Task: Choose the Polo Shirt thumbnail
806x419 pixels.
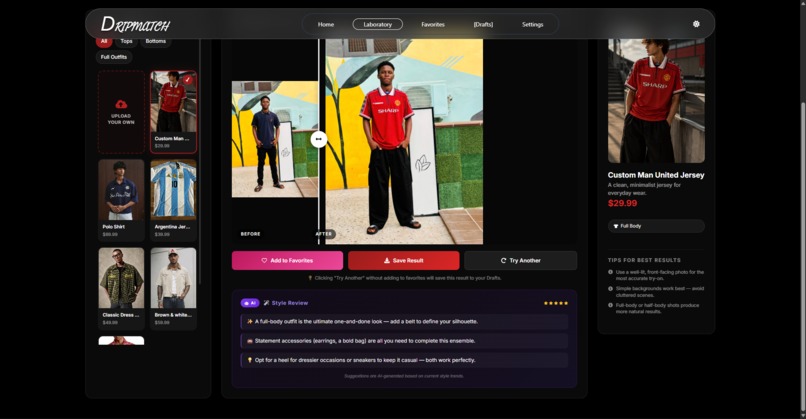Action: point(121,190)
